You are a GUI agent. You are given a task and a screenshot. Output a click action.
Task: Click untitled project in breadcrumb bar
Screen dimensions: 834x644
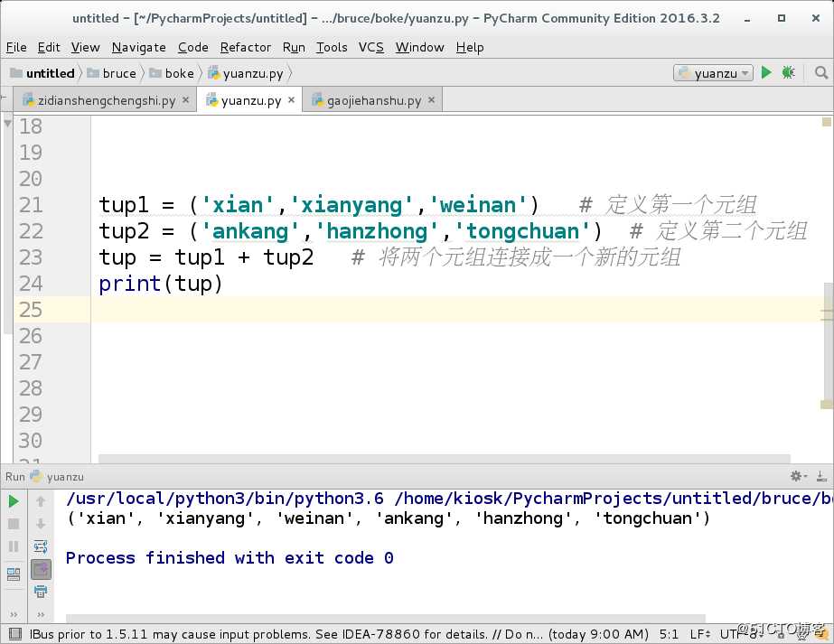coord(42,73)
